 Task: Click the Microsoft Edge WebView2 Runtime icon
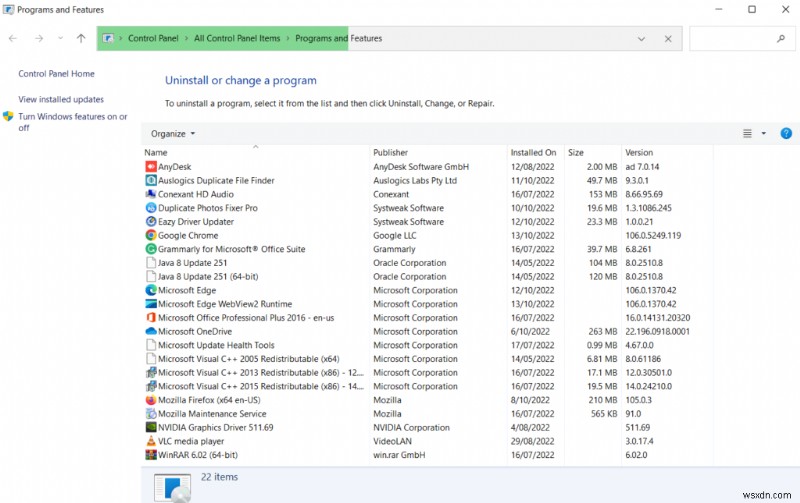click(x=151, y=304)
